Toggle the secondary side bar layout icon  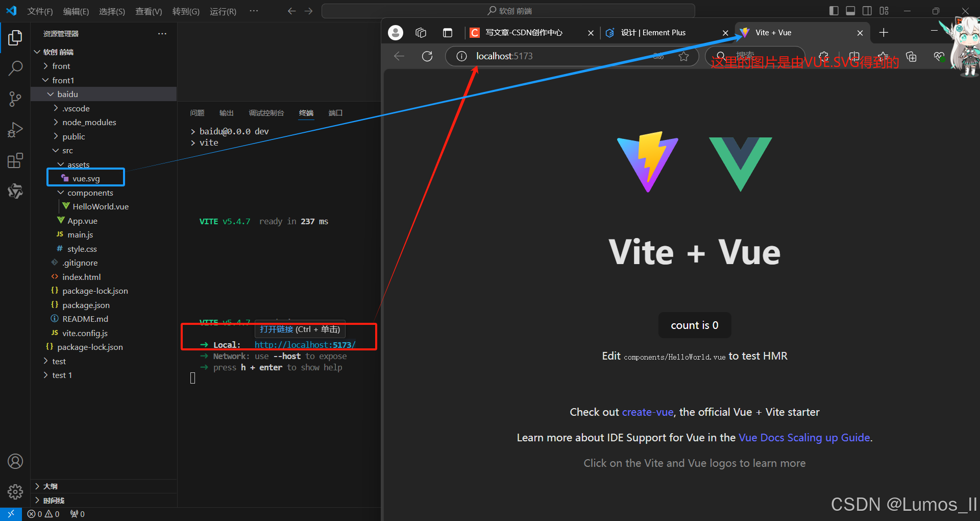(867, 11)
